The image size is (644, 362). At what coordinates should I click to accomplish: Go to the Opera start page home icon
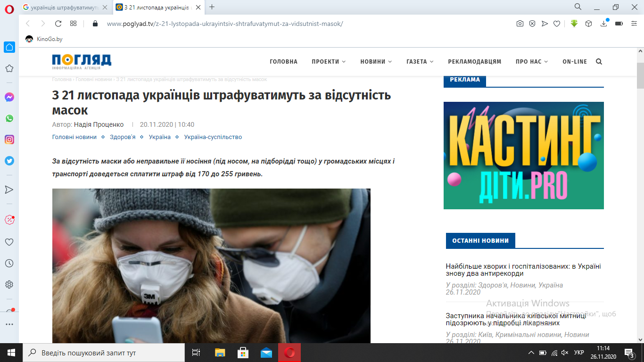pyautogui.click(x=9, y=47)
